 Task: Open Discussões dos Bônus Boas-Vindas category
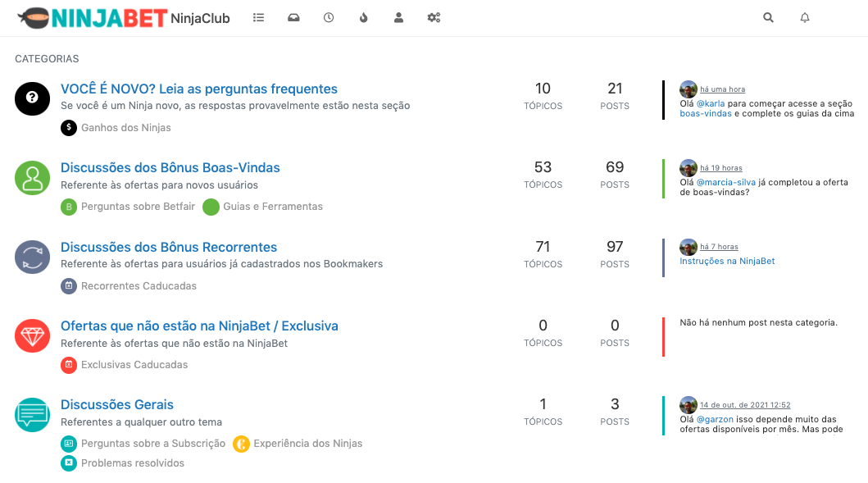tap(170, 167)
